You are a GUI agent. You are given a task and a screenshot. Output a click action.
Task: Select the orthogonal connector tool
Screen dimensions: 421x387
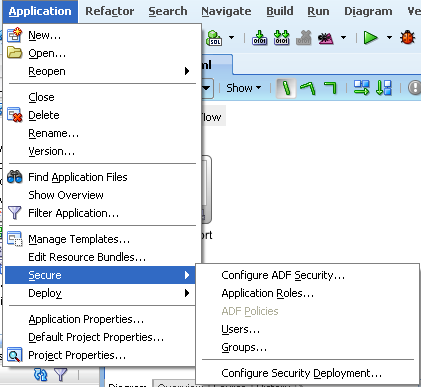point(330,88)
